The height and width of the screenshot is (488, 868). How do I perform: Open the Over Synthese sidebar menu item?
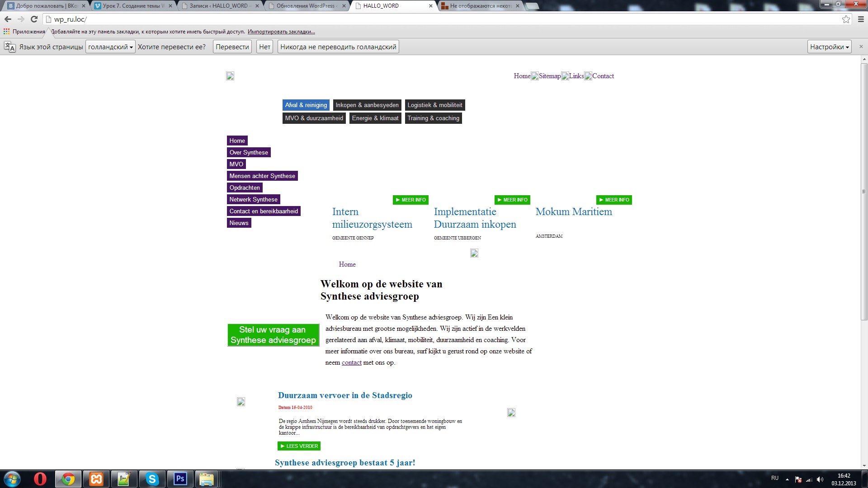point(249,153)
